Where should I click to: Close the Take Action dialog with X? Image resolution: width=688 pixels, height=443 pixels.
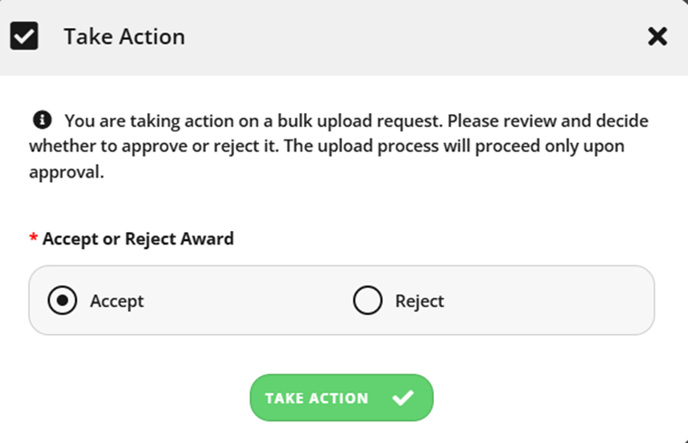tap(657, 36)
